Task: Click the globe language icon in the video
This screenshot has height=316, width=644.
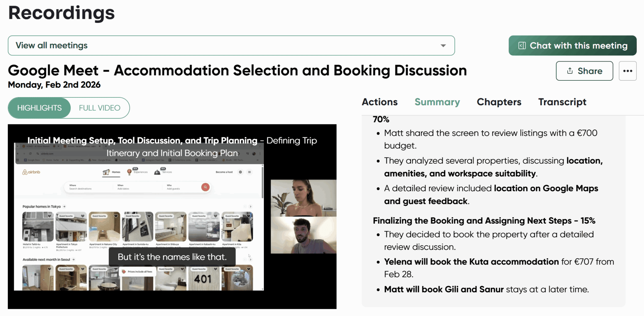Action: click(241, 172)
